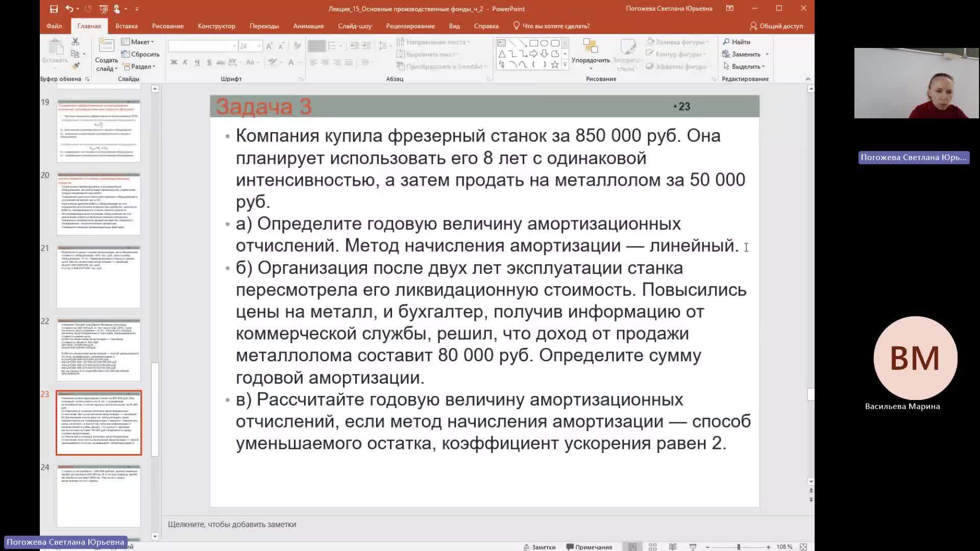Select the Format Painter brush
This screenshot has width=980, height=551.
click(75, 66)
